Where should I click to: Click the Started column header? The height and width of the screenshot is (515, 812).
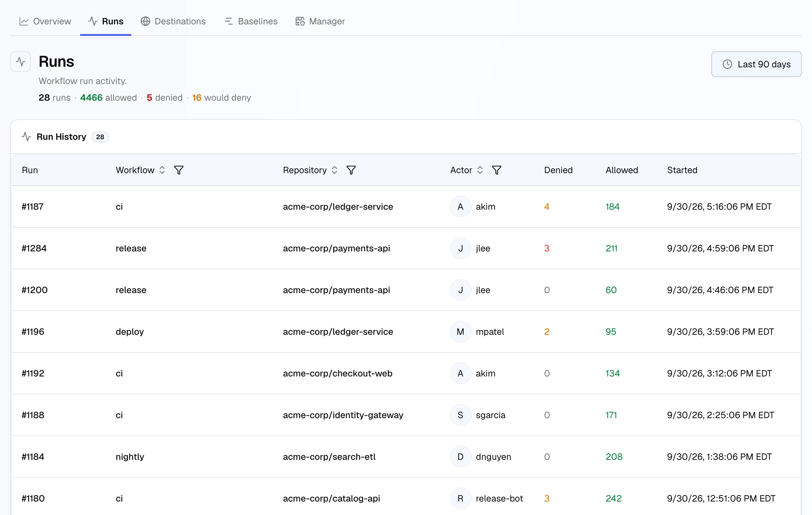coord(682,170)
